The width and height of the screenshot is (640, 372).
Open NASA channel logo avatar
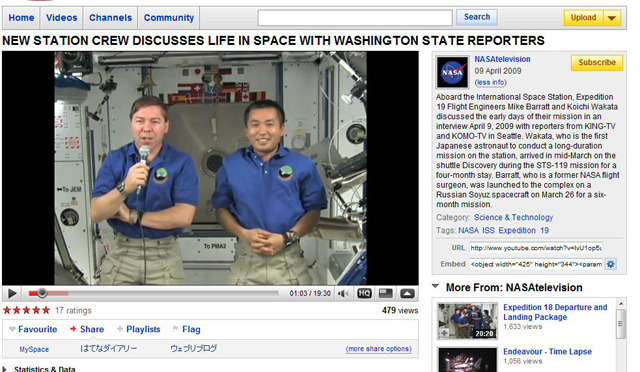[452, 72]
